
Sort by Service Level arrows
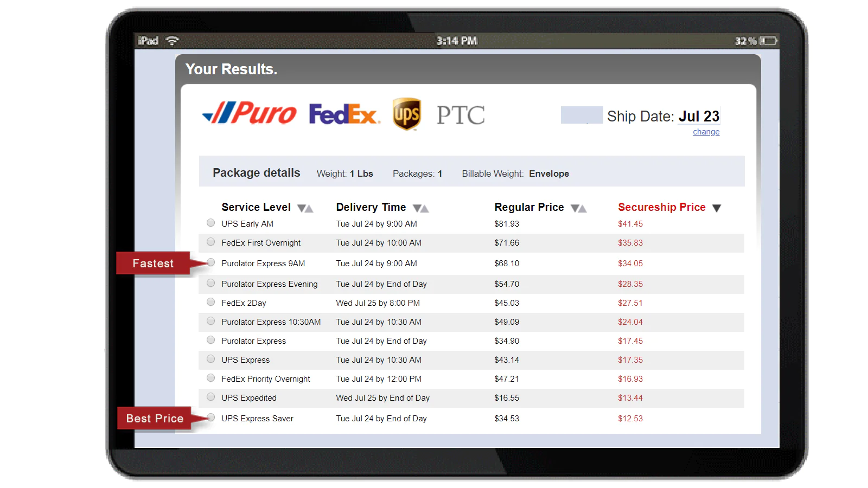click(305, 208)
